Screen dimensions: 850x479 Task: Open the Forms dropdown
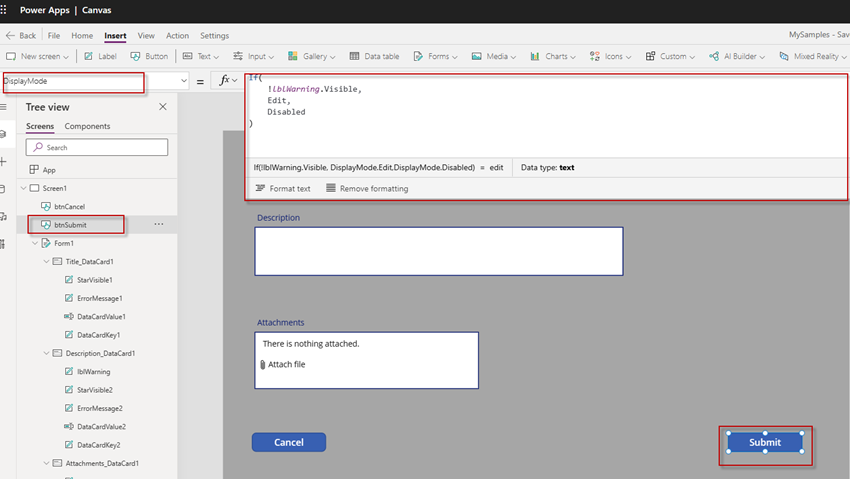(x=435, y=56)
